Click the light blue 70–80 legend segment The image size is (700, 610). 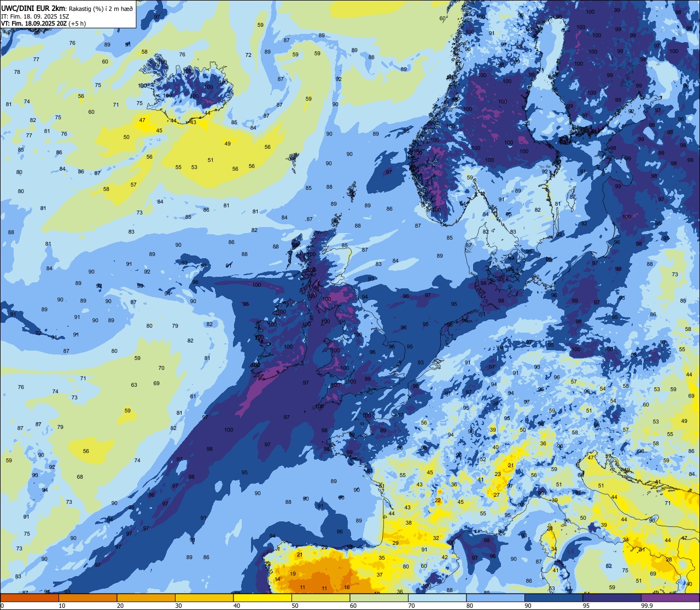click(x=437, y=597)
